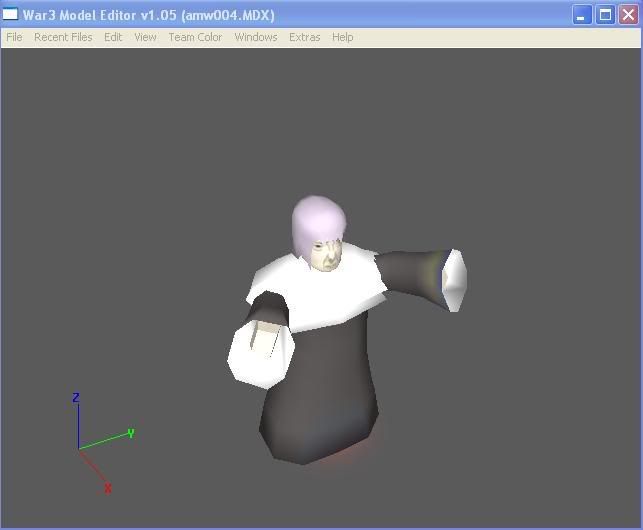The height and width of the screenshot is (530, 643).
Task: Open the Extras menu
Action: (x=305, y=37)
